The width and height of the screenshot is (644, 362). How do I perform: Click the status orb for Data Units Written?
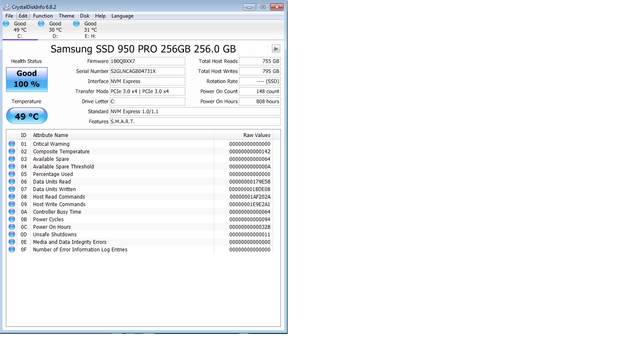pos(12,189)
